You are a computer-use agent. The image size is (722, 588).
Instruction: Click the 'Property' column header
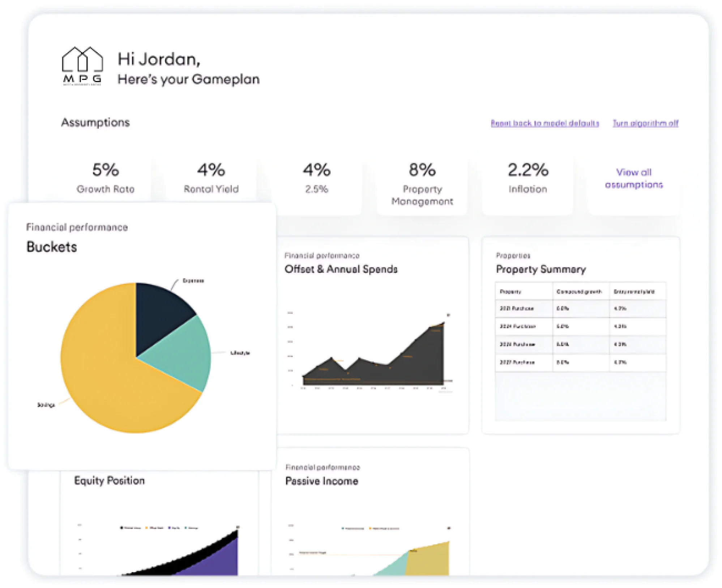click(x=510, y=292)
